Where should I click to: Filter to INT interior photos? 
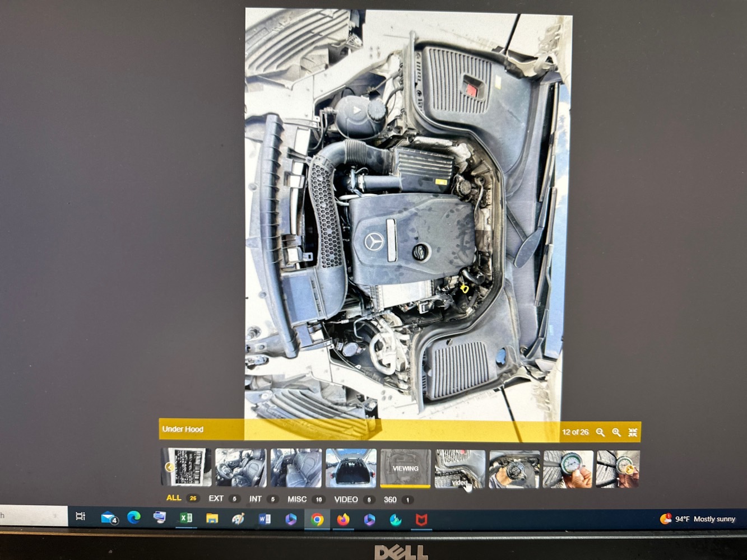pyautogui.click(x=263, y=498)
